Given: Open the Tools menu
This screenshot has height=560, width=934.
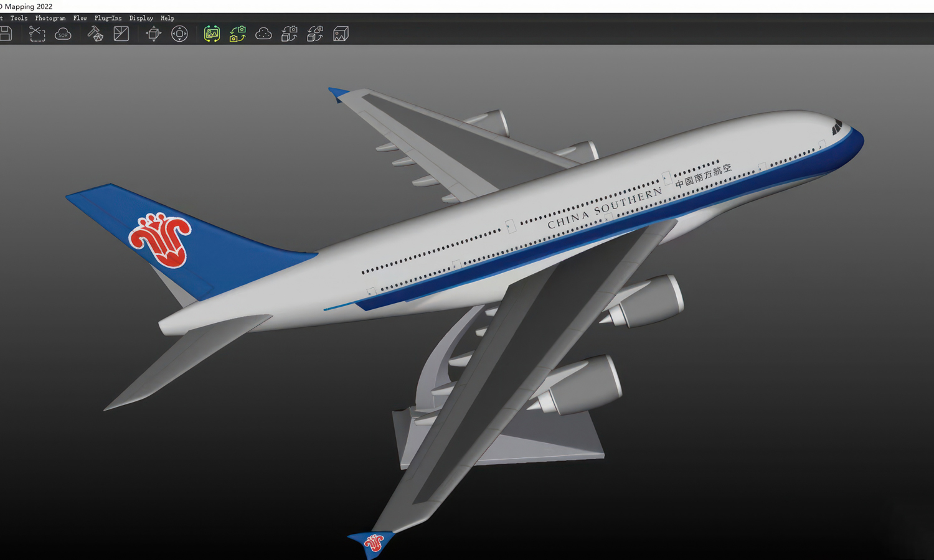Looking at the screenshot, I should coord(19,18).
